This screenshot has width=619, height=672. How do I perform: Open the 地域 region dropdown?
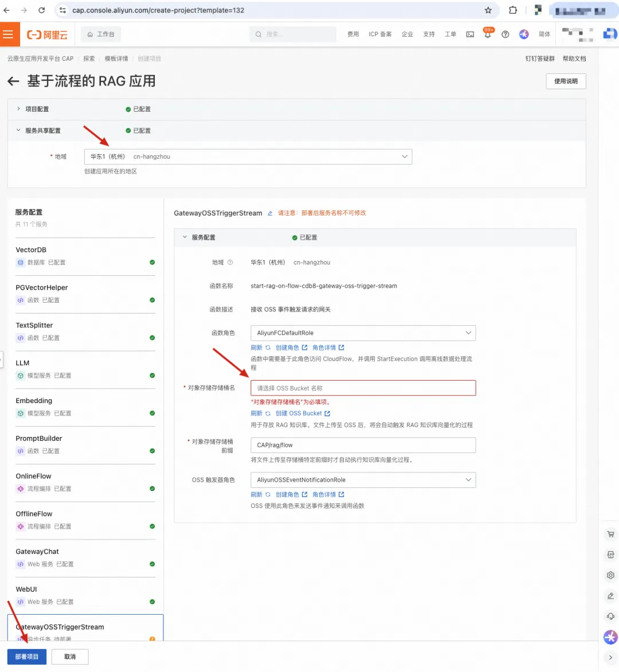[x=248, y=157]
